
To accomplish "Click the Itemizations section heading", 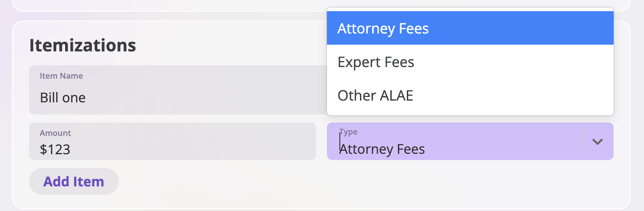I will click(83, 45).
